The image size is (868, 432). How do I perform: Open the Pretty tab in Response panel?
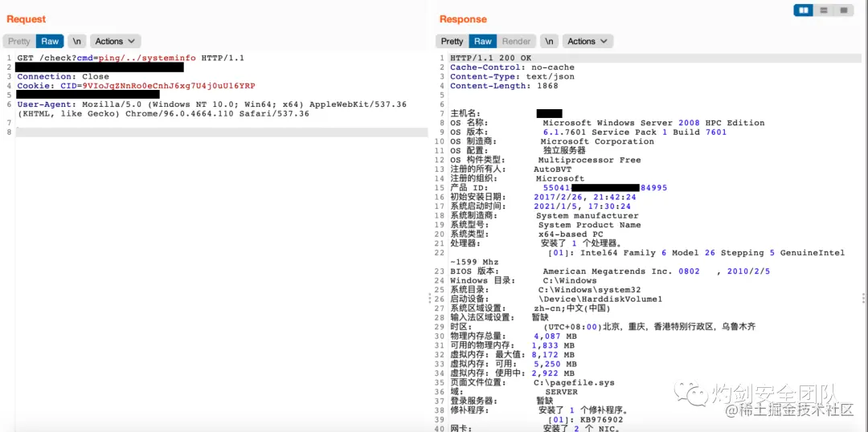(452, 41)
